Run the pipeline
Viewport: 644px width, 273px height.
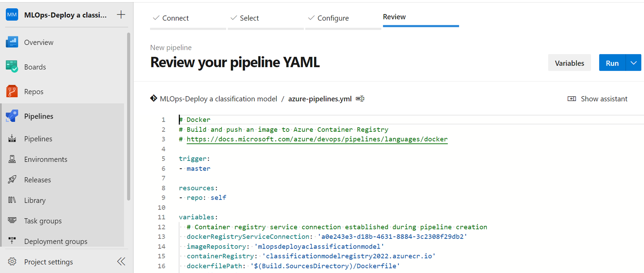tap(612, 63)
